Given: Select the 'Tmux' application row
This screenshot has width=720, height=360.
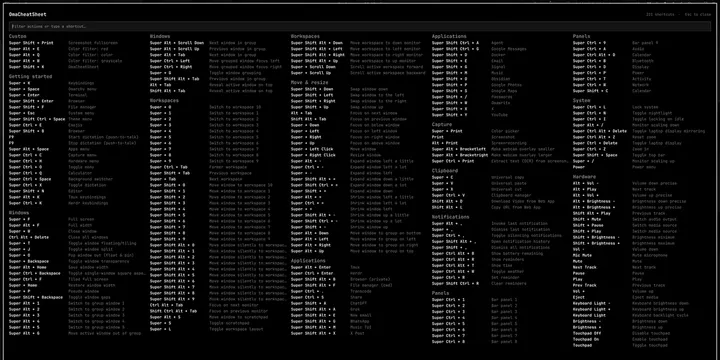Looking at the screenshot, I should pyautogui.click(x=359, y=267).
